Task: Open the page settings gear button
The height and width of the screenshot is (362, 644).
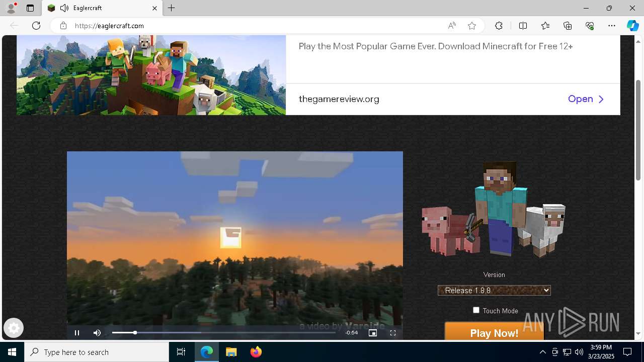Action: tap(14, 328)
